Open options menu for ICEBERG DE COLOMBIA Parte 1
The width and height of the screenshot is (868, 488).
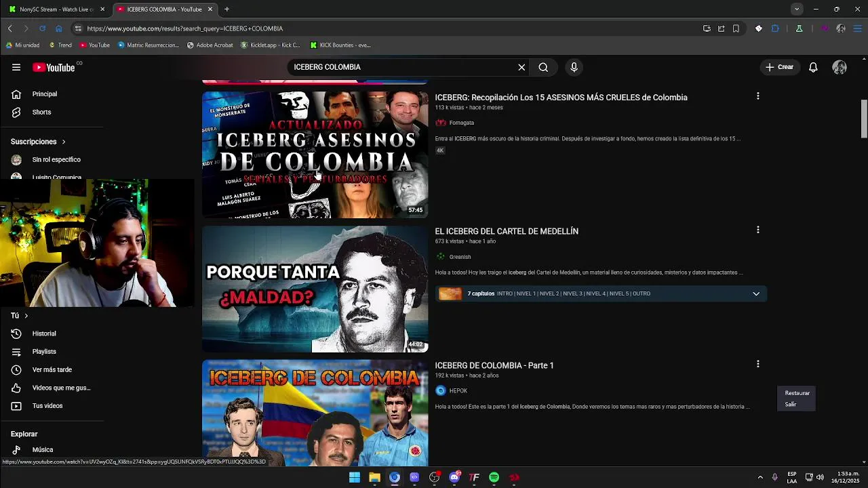click(x=757, y=364)
